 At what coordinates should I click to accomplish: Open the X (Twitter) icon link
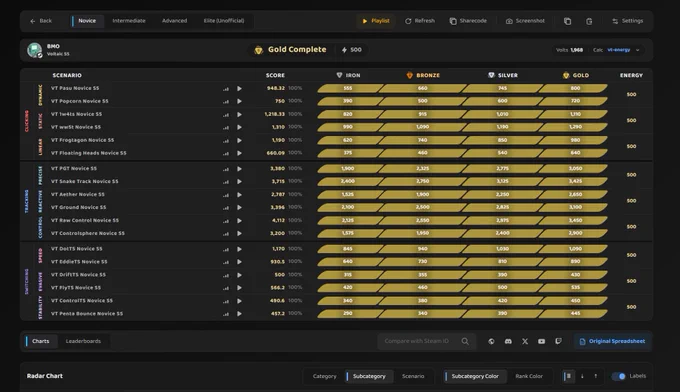tap(525, 342)
